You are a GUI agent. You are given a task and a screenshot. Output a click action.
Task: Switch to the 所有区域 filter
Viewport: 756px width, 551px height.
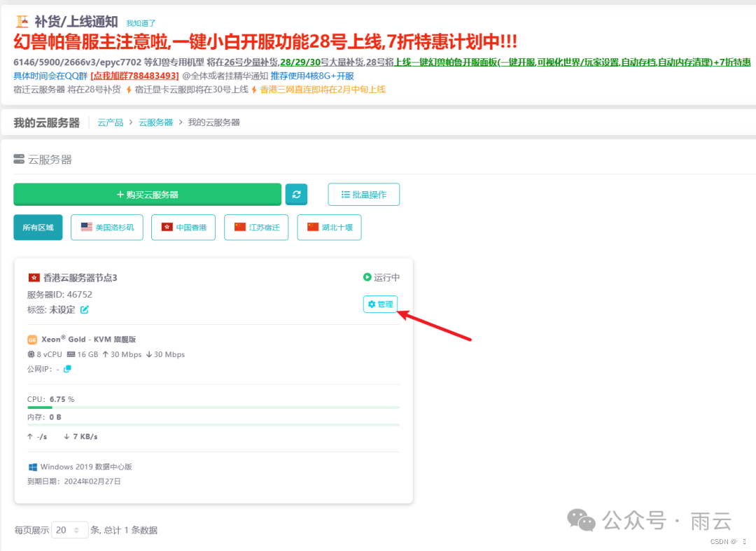pos(37,227)
